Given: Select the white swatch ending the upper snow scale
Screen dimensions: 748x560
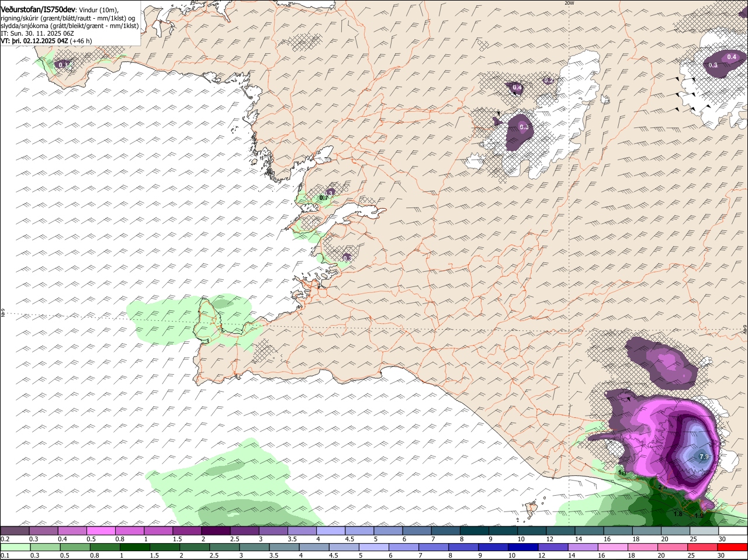Looking at the screenshot, I should [x=733, y=530].
